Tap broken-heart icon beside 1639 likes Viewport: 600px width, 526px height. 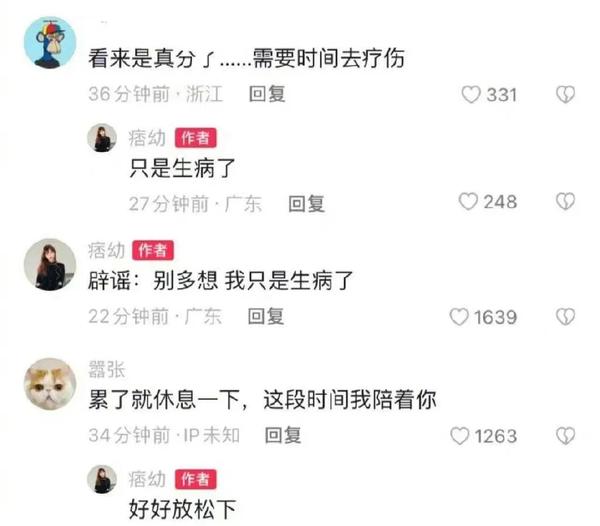[566, 317]
